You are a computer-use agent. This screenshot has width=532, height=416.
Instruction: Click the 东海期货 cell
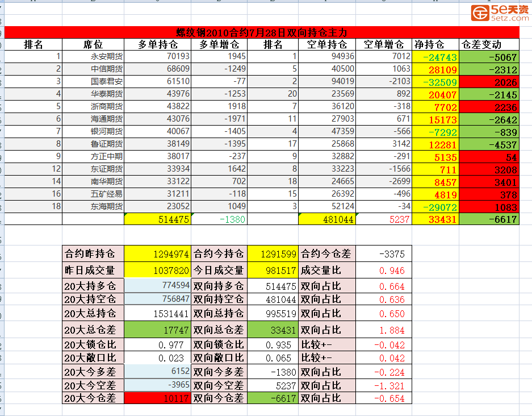93,206
